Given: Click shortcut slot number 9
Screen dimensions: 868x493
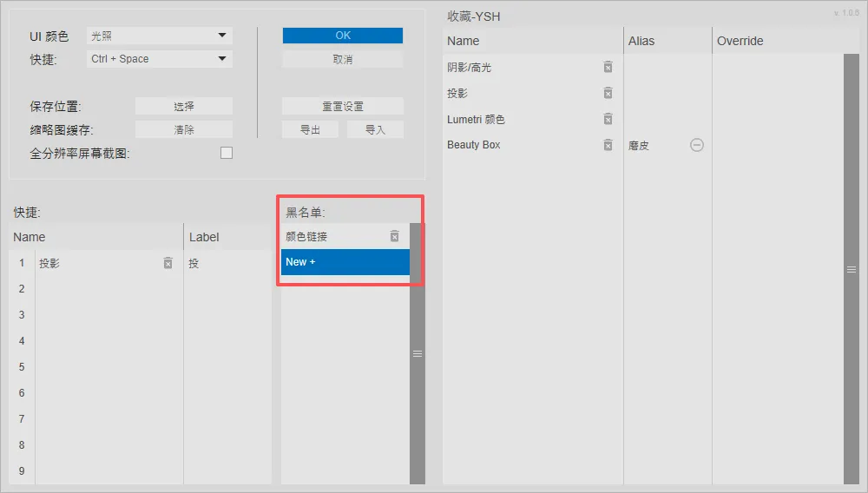Looking at the screenshot, I should 22,471.
